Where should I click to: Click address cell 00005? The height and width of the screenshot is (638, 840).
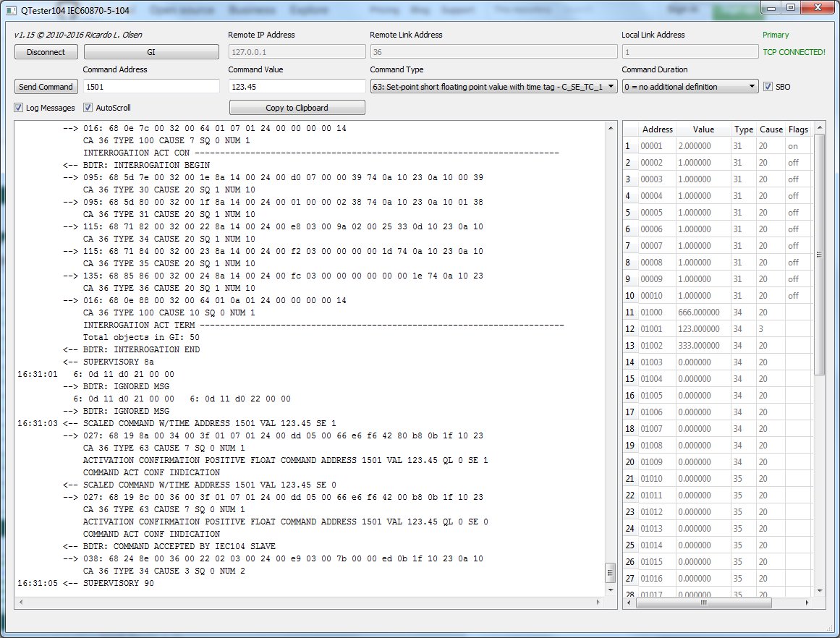657,212
